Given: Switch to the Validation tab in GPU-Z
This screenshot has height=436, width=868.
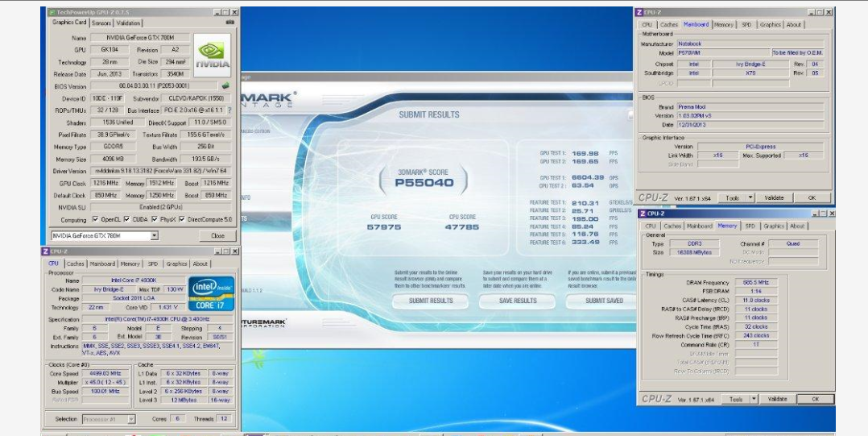Looking at the screenshot, I should [128, 23].
